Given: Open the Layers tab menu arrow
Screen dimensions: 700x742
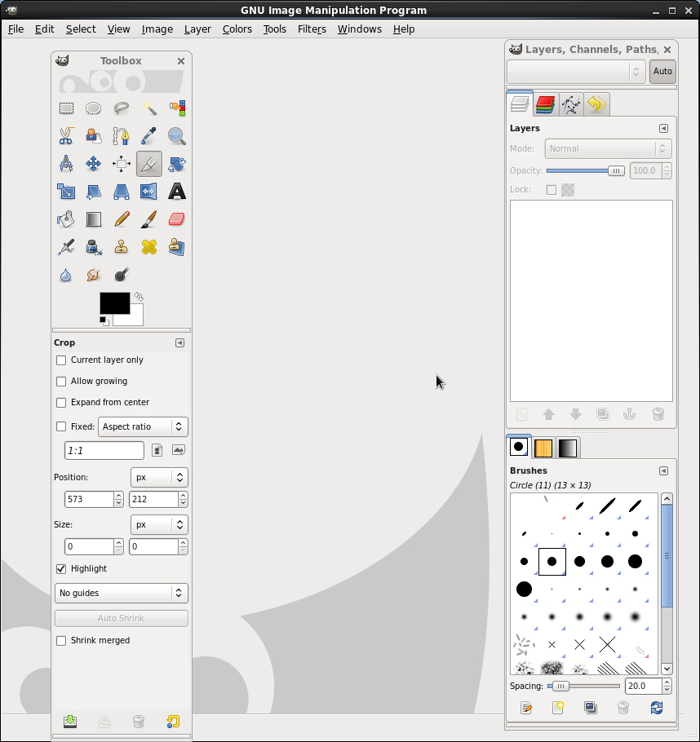Looking at the screenshot, I should pos(663,128).
